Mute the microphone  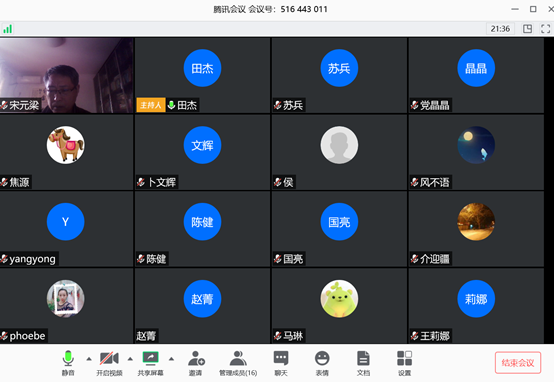pos(68,363)
